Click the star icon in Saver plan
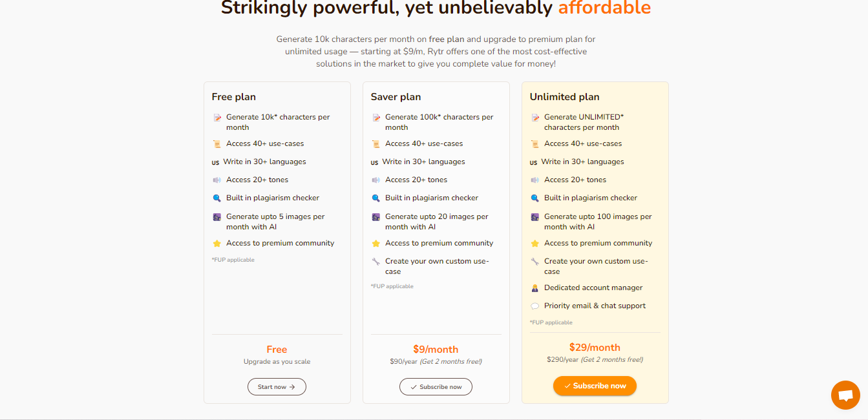The height and width of the screenshot is (420, 868). [376, 244]
